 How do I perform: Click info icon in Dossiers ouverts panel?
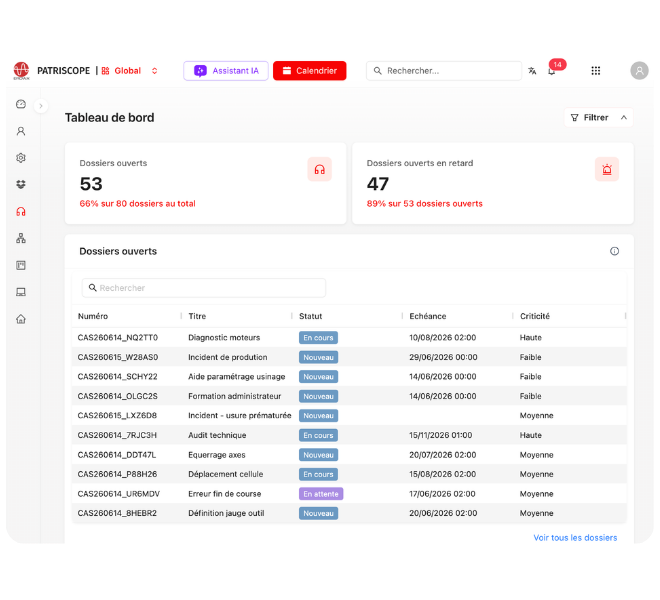614,251
